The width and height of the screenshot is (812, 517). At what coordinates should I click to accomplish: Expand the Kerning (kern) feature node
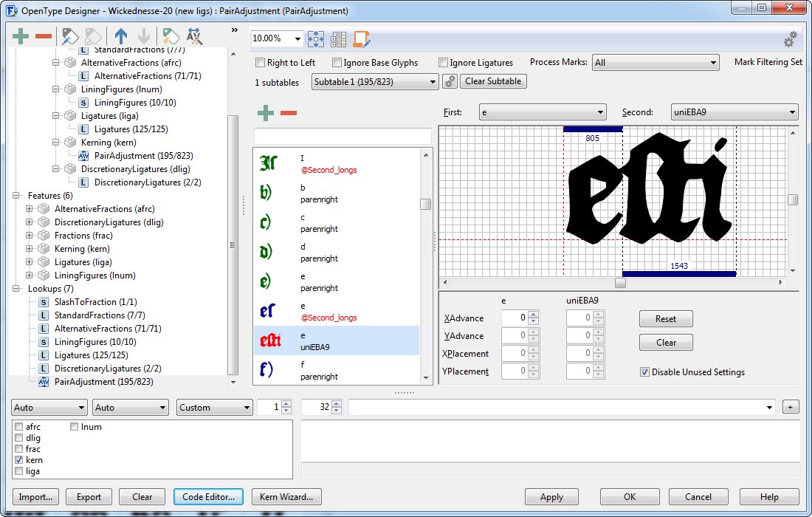pos(30,249)
